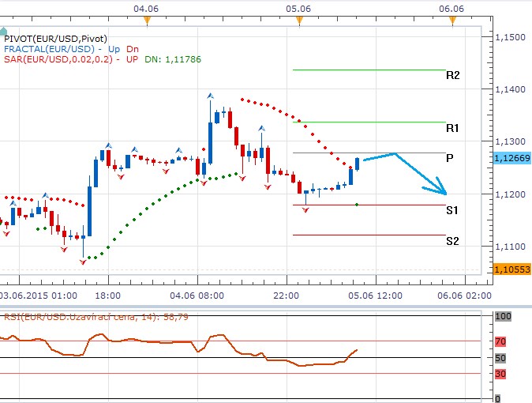Click the teal icon in top-left corner

pyautogui.click(x=3, y=31)
